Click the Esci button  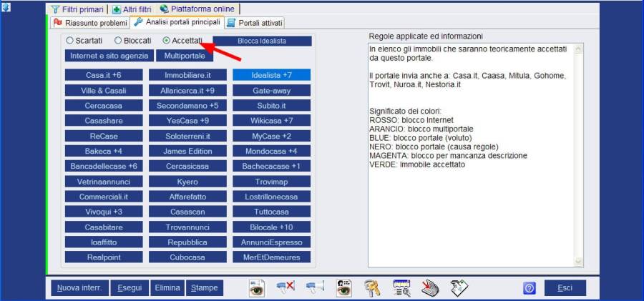(565, 288)
